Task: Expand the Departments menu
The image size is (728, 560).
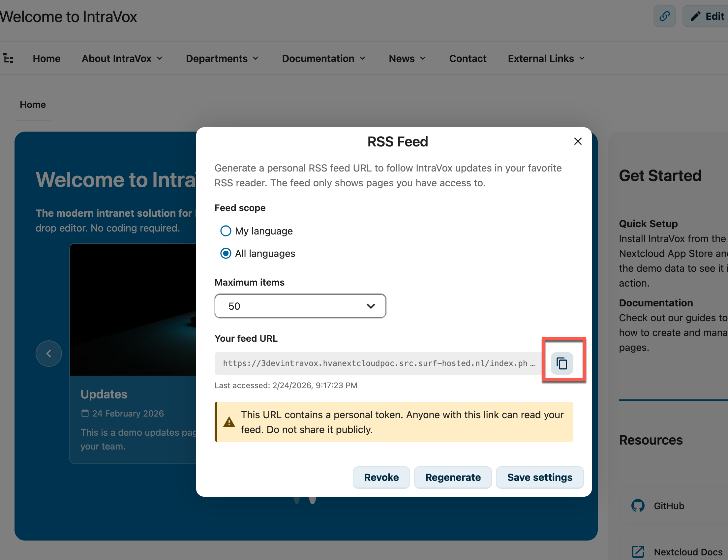Action: 222,58
